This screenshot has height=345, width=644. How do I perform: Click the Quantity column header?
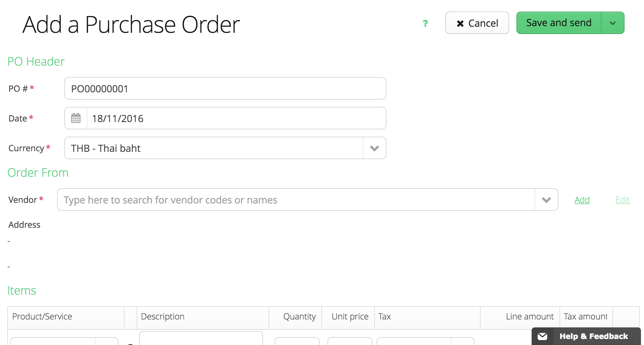pos(299,316)
